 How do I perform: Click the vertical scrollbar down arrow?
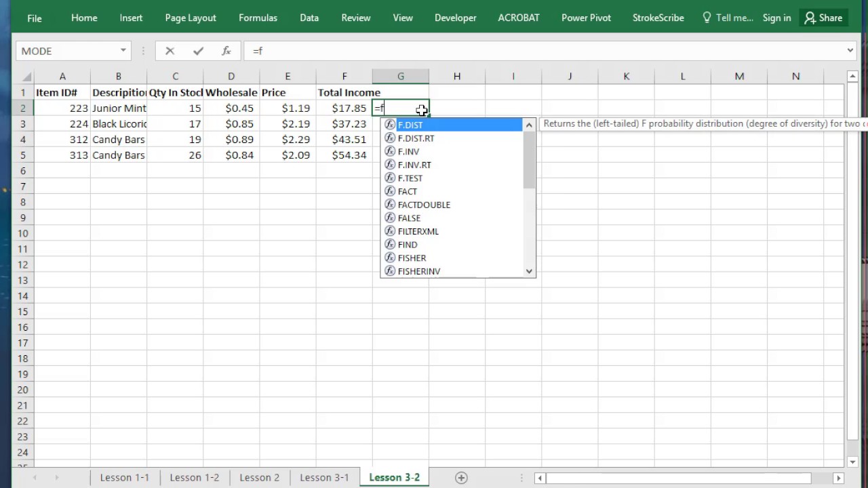[x=853, y=462]
